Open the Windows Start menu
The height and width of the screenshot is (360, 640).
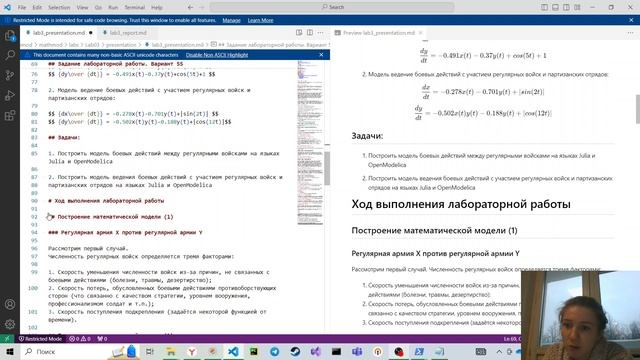pos(10,351)
